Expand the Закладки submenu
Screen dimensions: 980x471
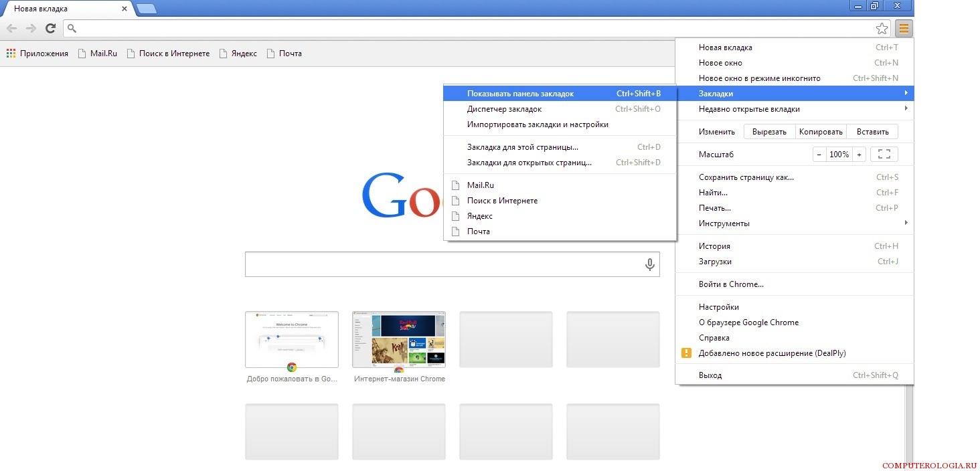tap(795, 94)
